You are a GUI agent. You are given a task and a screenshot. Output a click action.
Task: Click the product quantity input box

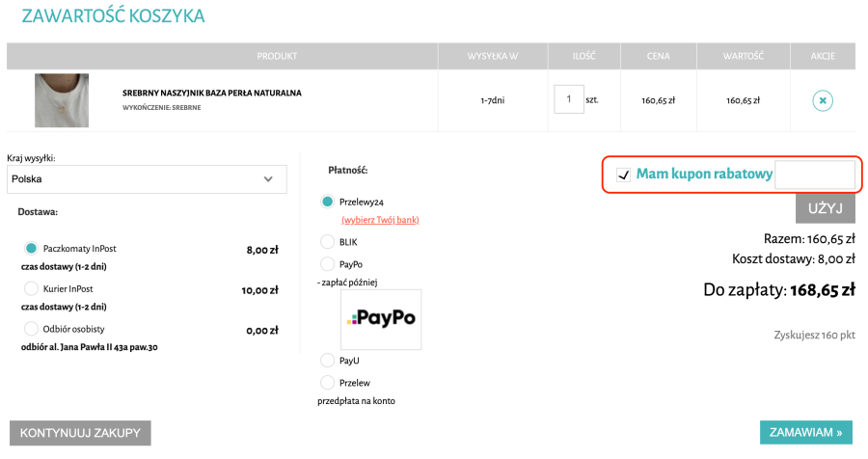tap(568, 99)
